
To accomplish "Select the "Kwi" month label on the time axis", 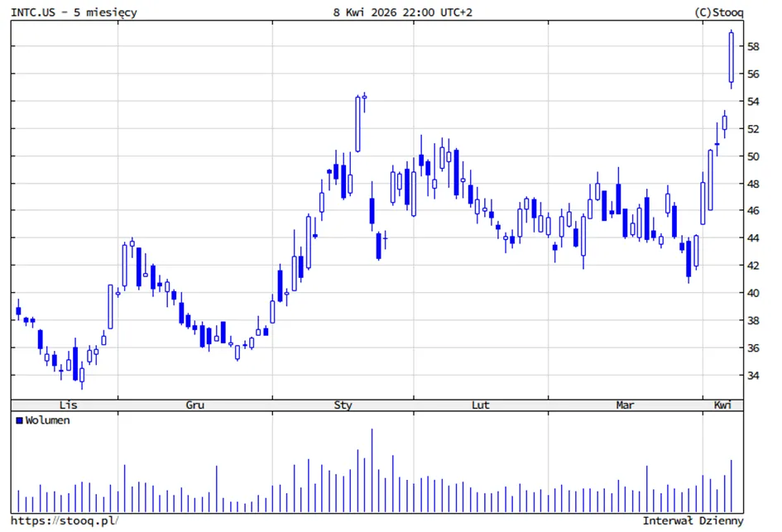I will tap(722, 405).
